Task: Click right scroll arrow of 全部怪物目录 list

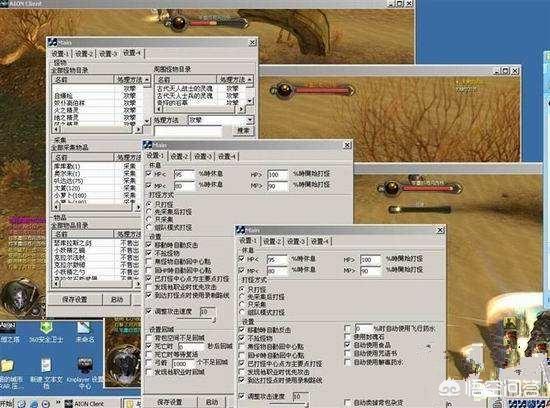Action: pyautogui.click(x=138, y=129)
